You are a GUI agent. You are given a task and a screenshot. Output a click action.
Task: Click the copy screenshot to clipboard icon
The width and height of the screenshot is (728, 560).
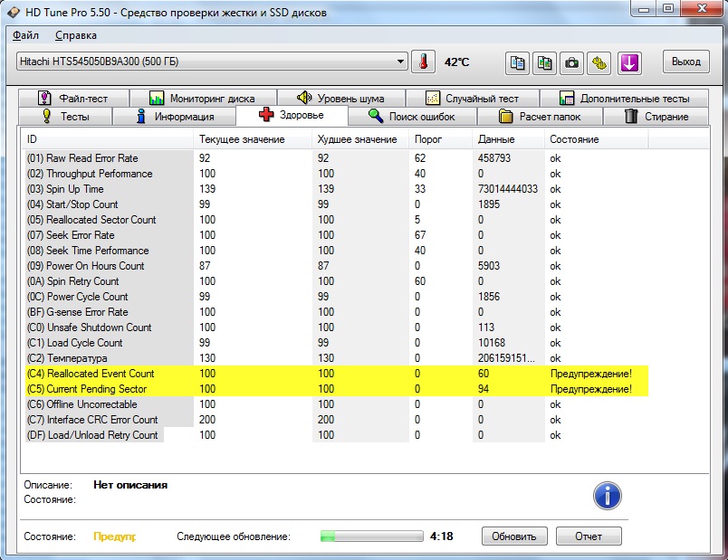(544, 62)
